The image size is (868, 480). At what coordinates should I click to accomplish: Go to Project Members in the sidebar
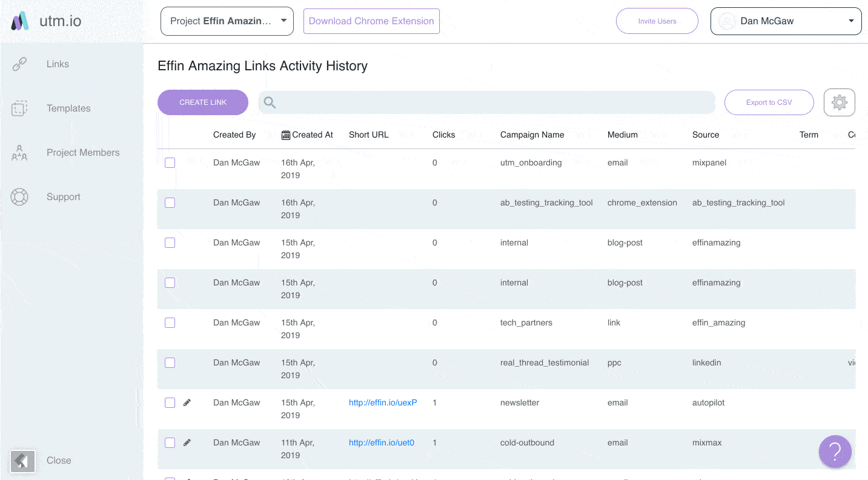pos(83,153)
